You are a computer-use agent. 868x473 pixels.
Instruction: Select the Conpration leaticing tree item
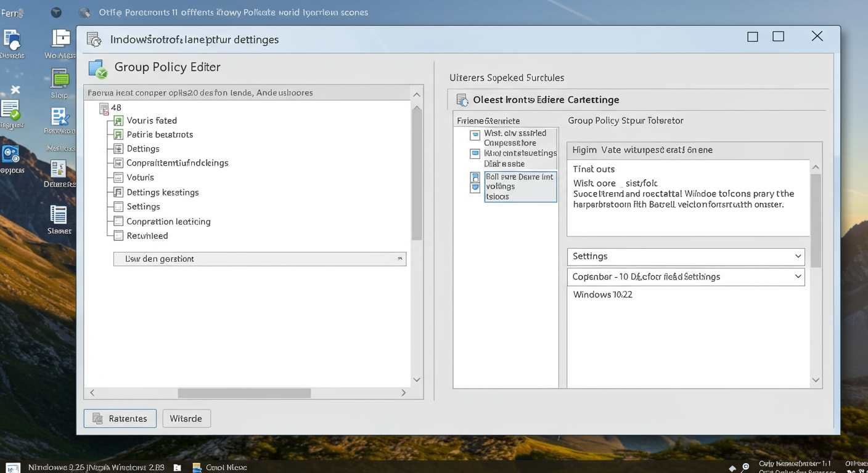[x=168, y=222]
